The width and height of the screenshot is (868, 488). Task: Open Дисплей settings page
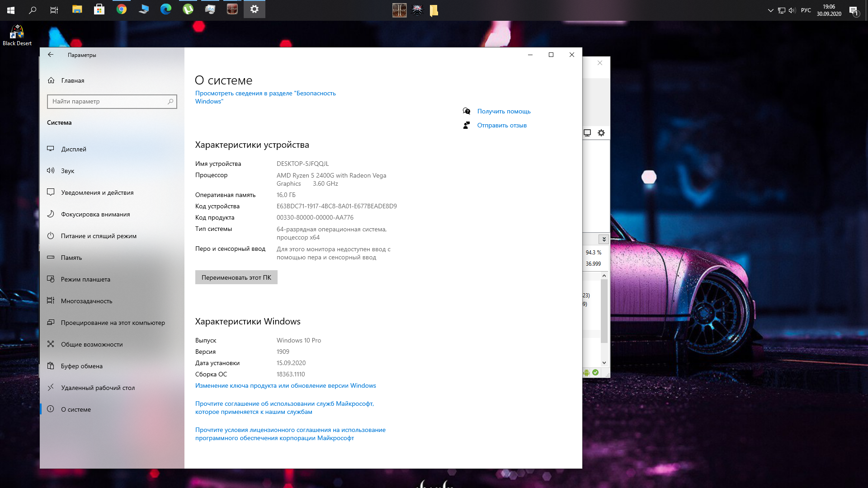(x=112, y=149)
